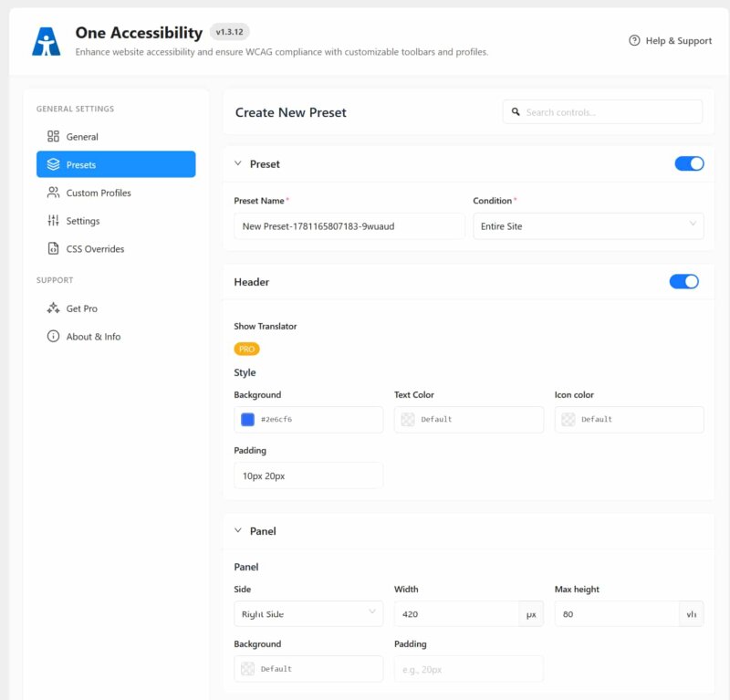Open the Condition dropdown showing Entire Site
This screenshot has height=700, width=730.
588,226
